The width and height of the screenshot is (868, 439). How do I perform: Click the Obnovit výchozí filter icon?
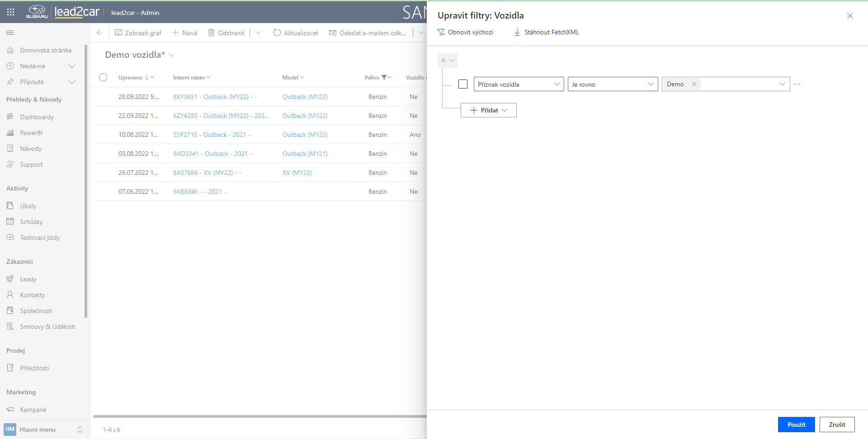click(x=441, y=32)
